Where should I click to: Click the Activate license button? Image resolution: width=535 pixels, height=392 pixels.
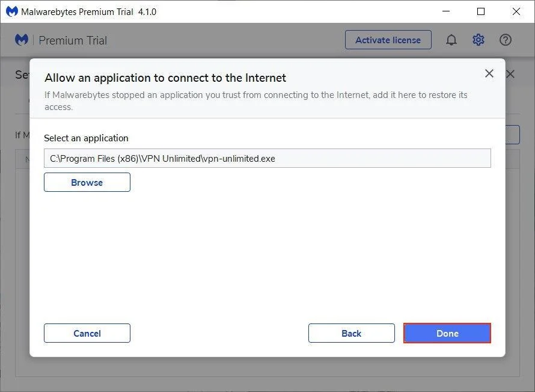tap(388, 40)
